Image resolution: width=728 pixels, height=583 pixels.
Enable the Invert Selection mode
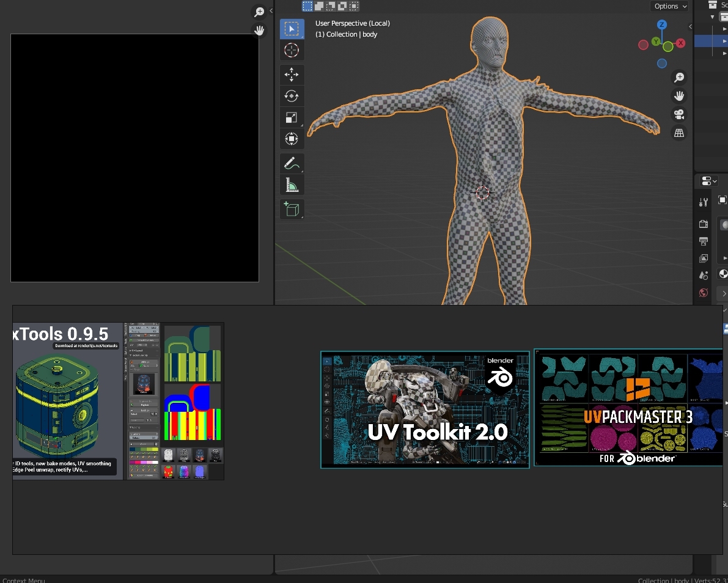(x=342, y=6)
